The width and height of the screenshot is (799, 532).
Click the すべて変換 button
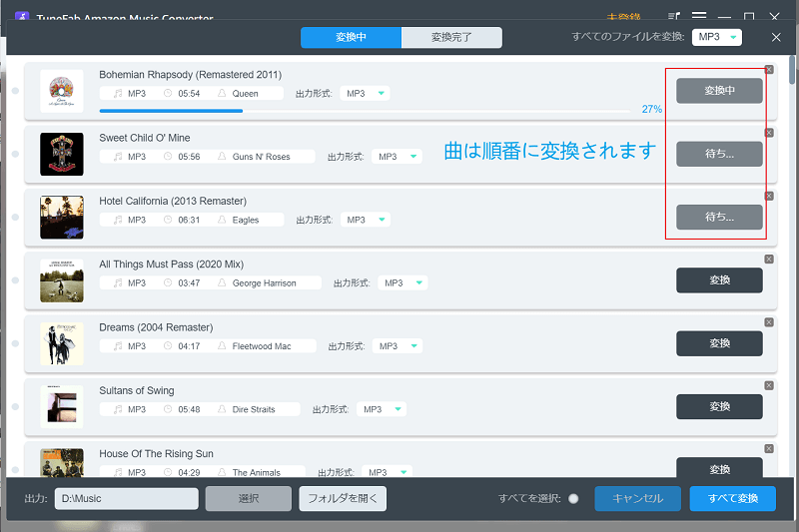click(733, 498)
